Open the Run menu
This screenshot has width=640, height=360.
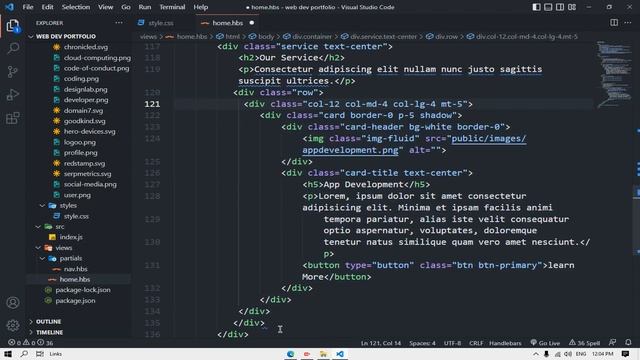click(144, 7)
